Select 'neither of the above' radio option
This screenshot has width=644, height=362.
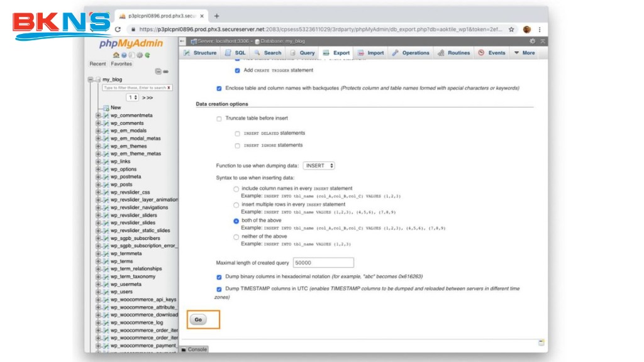click(x=236, y=237)
